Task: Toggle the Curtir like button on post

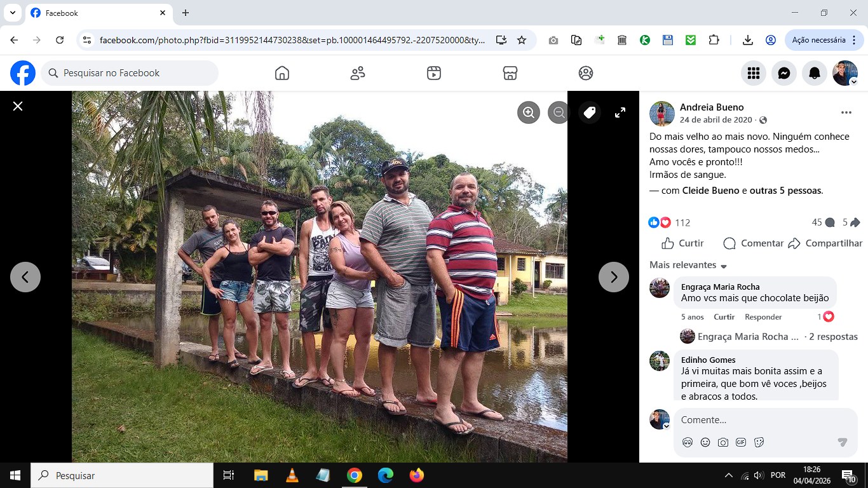Action: tap(682, 243)
